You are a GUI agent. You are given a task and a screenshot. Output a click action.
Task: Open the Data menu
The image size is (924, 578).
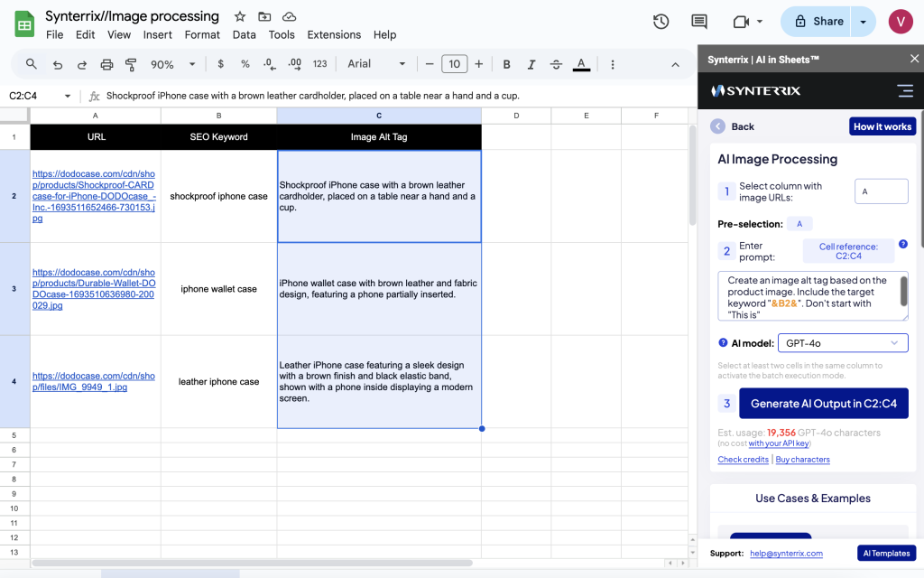244,35
